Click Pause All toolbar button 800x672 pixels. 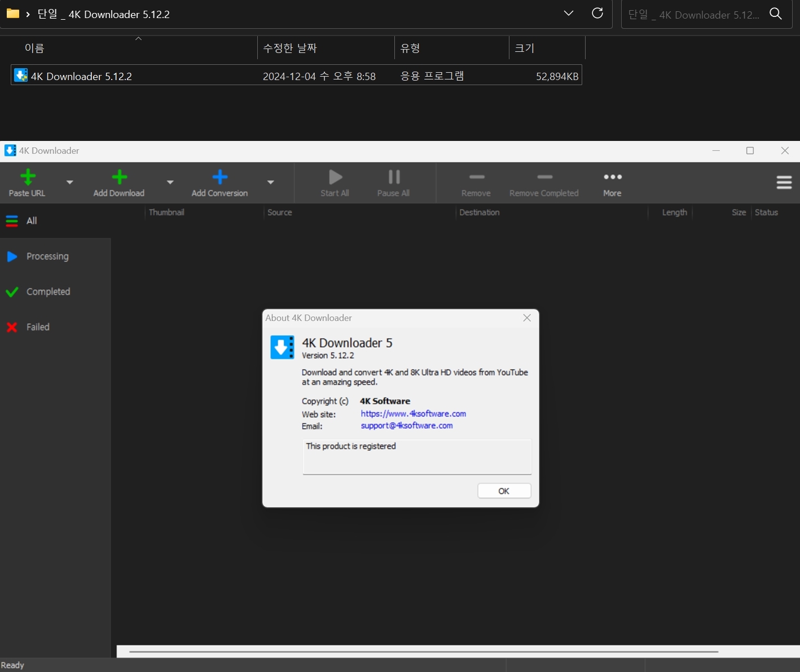point(394,183)
